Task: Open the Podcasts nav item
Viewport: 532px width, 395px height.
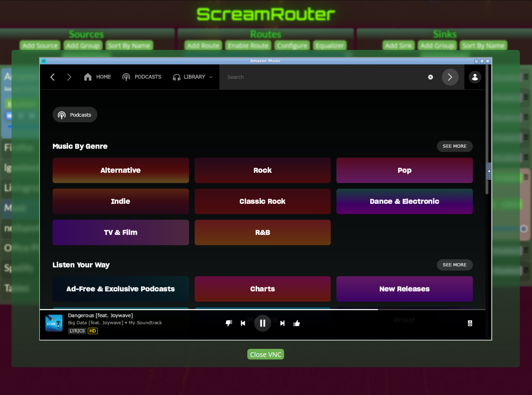Action: (x=142, y=77)
